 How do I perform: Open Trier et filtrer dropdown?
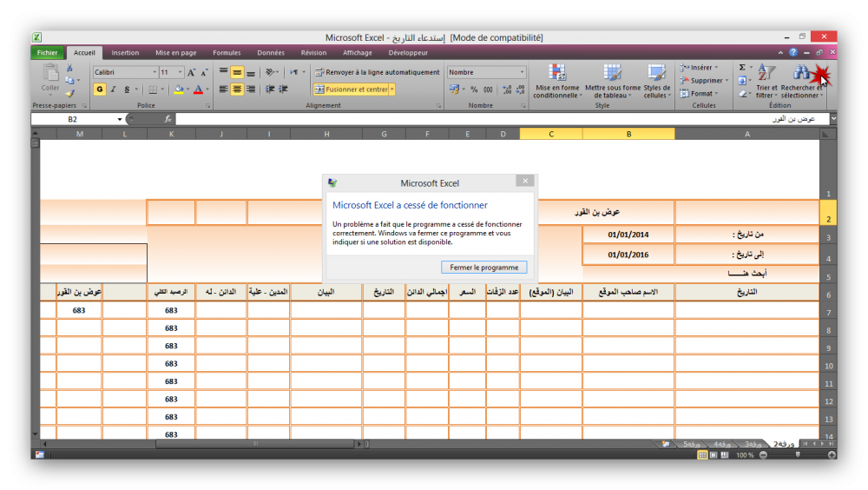[766, 81]
